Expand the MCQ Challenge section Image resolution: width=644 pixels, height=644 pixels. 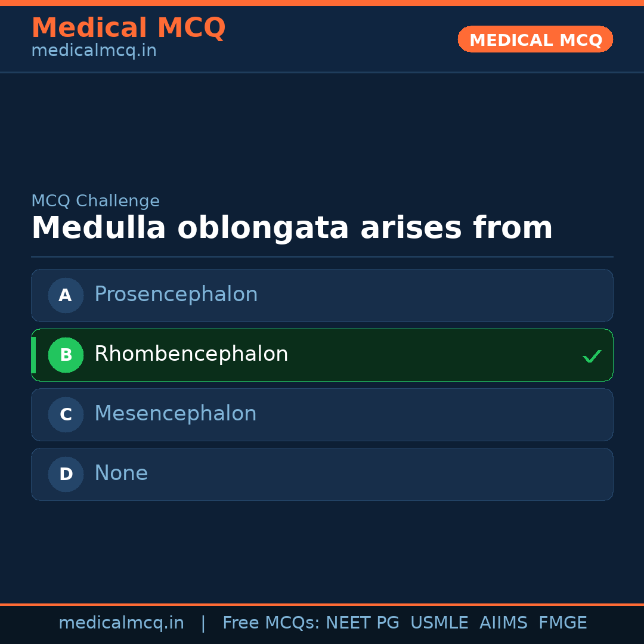coord(95,200)
